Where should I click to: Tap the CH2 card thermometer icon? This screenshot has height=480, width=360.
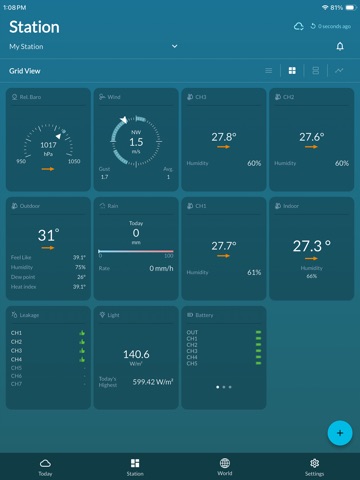278,97
